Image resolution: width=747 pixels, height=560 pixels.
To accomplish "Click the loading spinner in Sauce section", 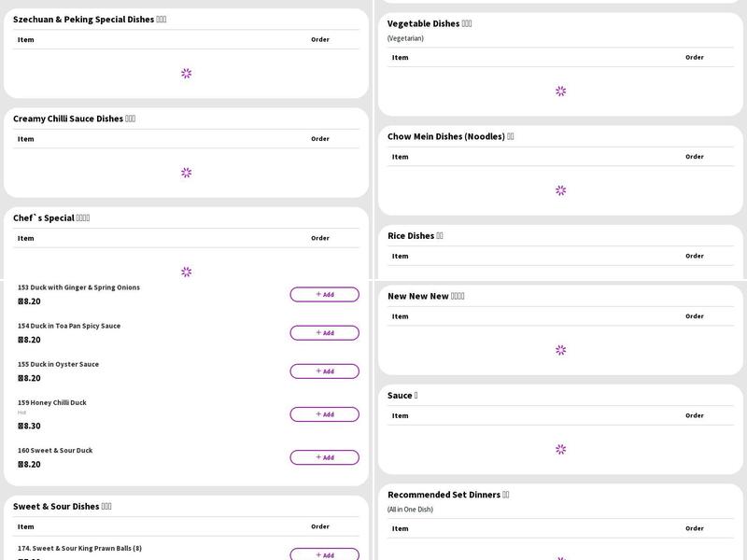I will click(x=560, y=449).
